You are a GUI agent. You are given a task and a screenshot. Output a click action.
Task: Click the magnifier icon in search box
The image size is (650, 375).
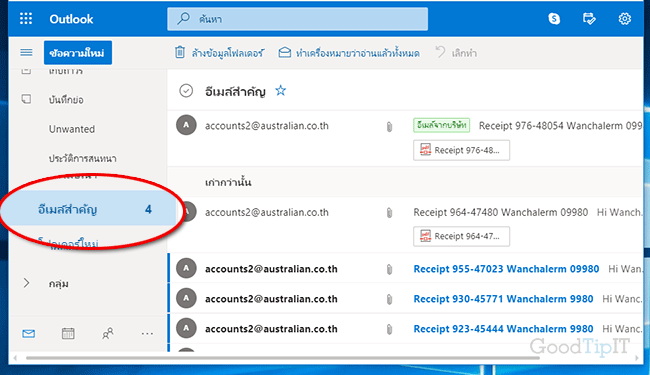[183, 19]
